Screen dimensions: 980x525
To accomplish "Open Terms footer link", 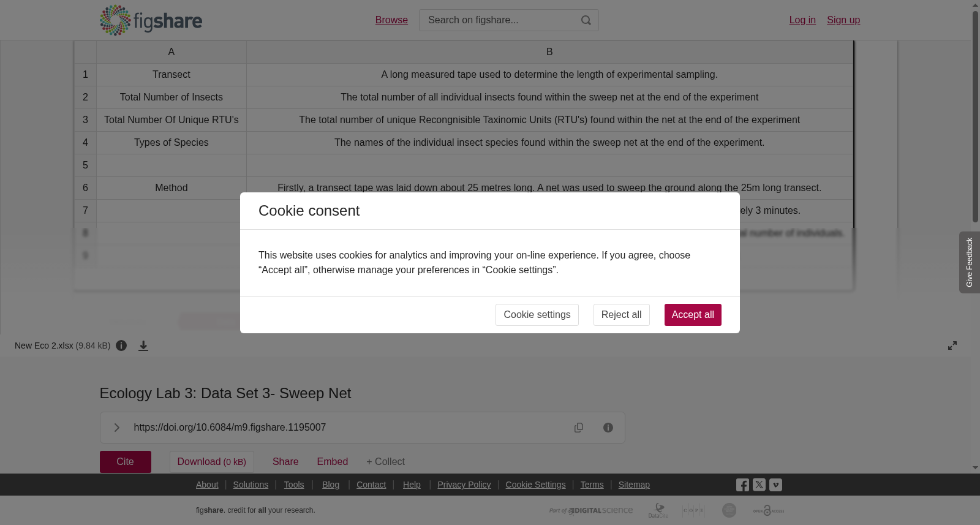I will (592, 485).
